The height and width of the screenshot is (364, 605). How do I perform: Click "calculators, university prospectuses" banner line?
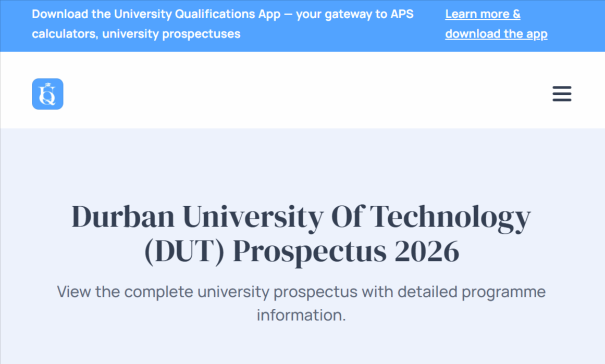tap(136, 34)
